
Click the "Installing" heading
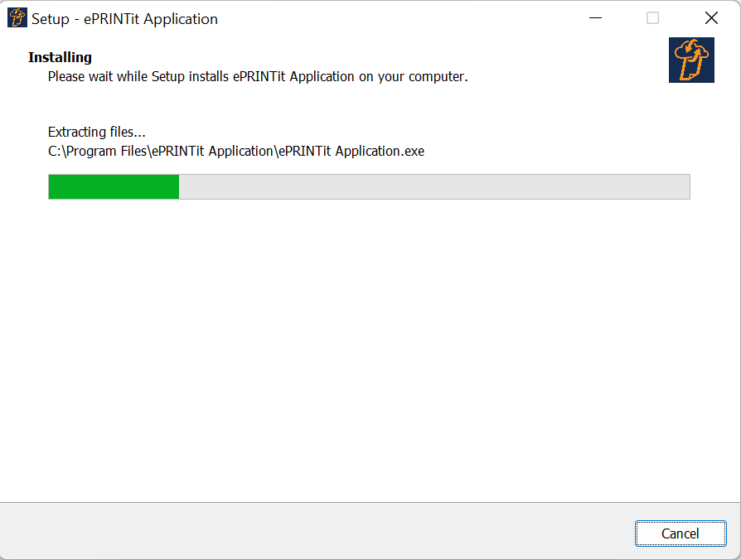(x=60, y=57)
